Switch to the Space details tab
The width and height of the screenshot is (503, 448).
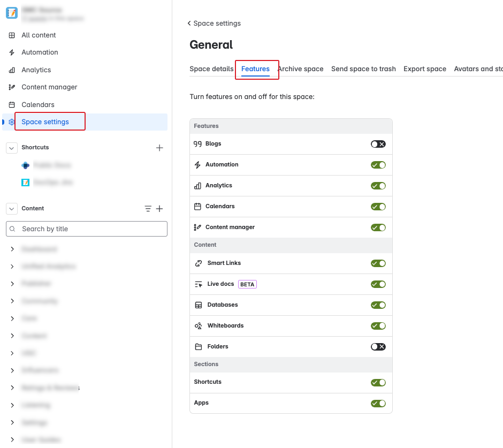[x=211, y=69]
